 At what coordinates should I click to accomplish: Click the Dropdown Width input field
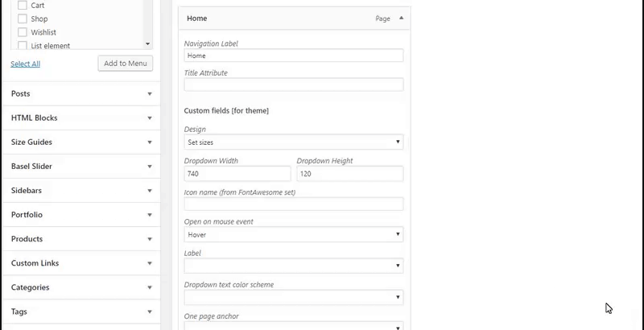coord(237,174)
